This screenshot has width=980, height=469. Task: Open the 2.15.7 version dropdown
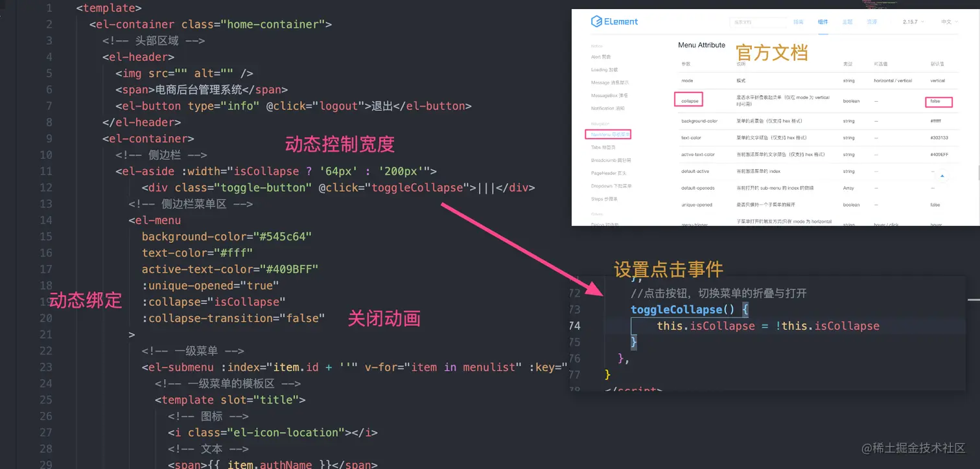point(914,22)
